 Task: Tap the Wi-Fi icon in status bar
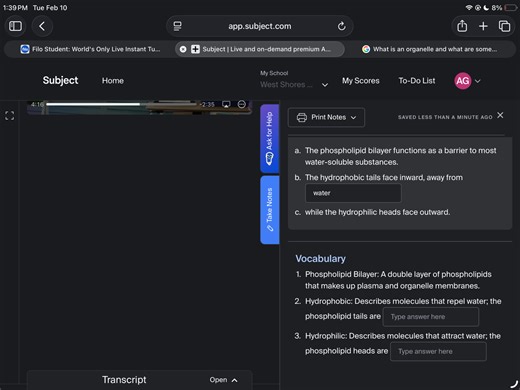coord(469,7)
